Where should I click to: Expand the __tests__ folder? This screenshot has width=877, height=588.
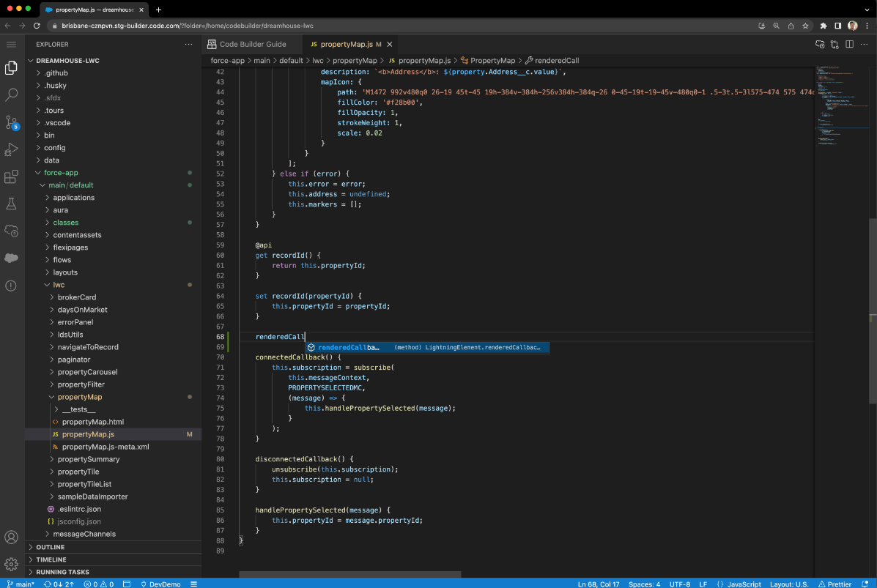114,410
